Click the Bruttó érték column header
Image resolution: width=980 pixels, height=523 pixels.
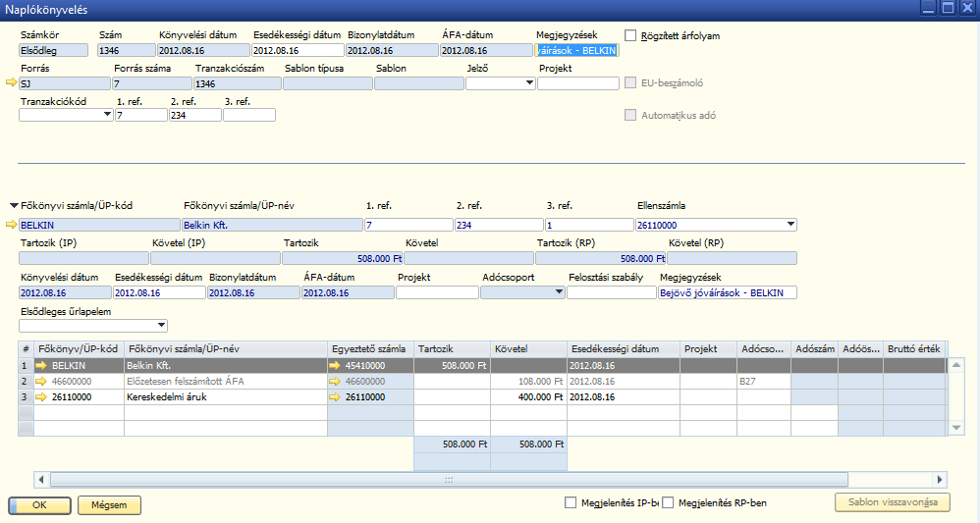(x=914, y=349)
